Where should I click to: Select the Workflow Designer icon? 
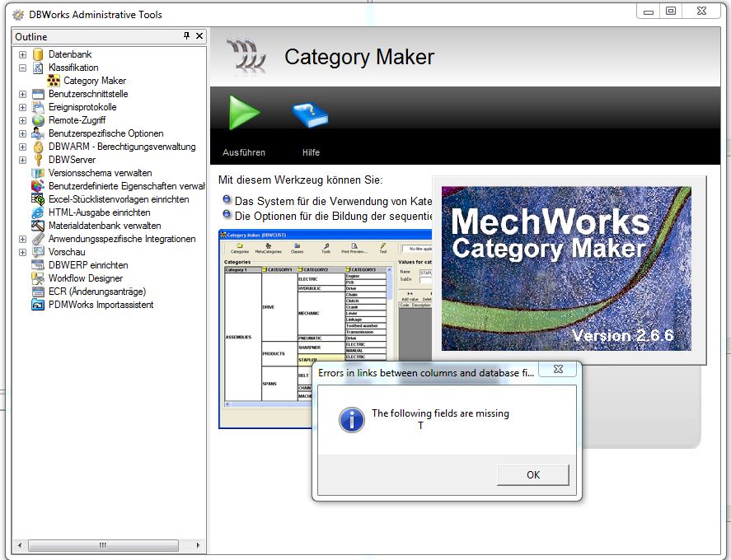[x=38, y=278]
